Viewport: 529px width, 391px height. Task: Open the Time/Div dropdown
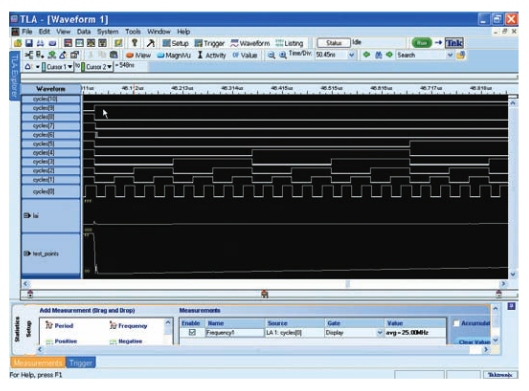click(352, 55)
